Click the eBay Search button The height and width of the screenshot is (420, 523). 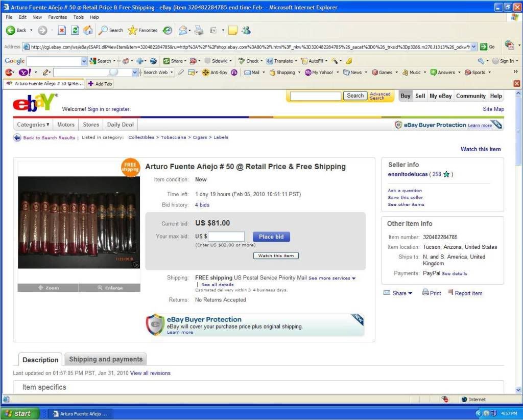(355, 96)
